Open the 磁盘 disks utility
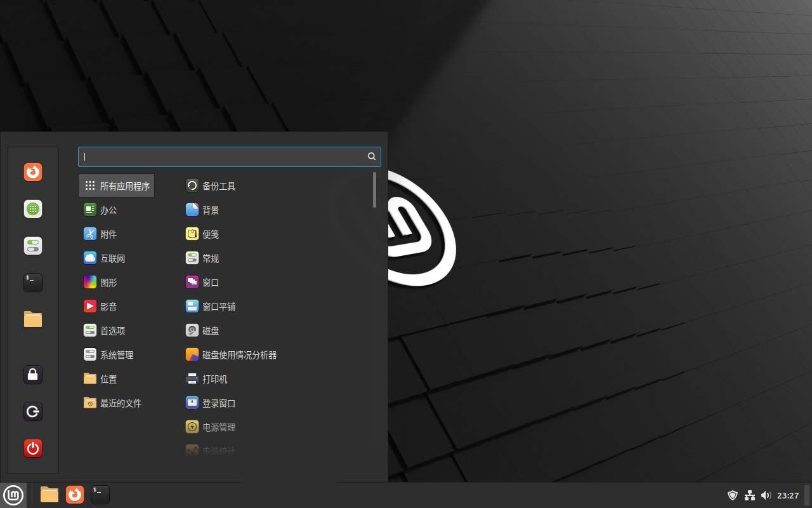The image size is (812, 508). 209,330
